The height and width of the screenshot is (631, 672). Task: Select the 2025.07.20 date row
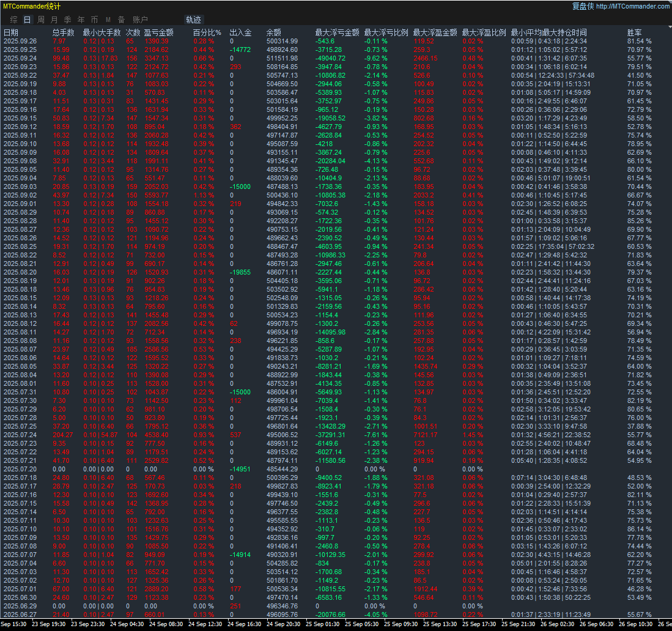click(x=20, y=469)
